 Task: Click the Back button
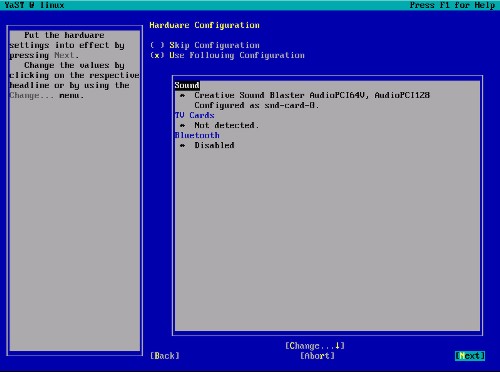click(x=165, y=356)
